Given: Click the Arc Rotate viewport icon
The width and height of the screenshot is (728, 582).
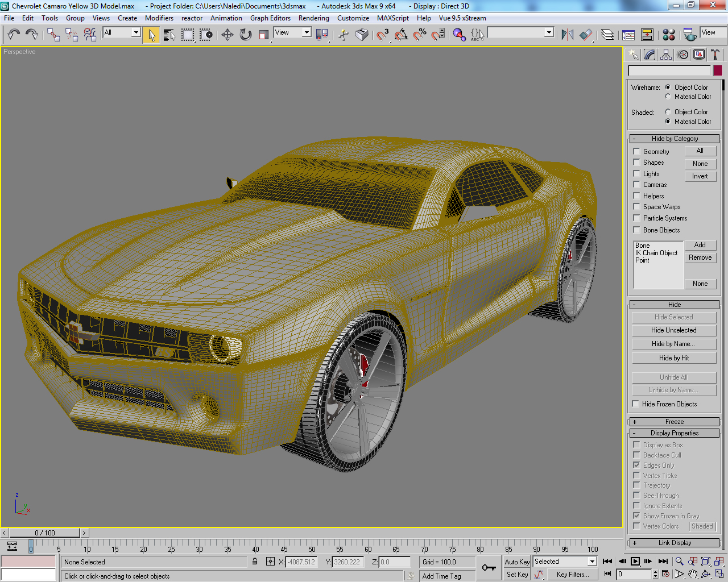Looking at the screenshot, I should 706,575.
